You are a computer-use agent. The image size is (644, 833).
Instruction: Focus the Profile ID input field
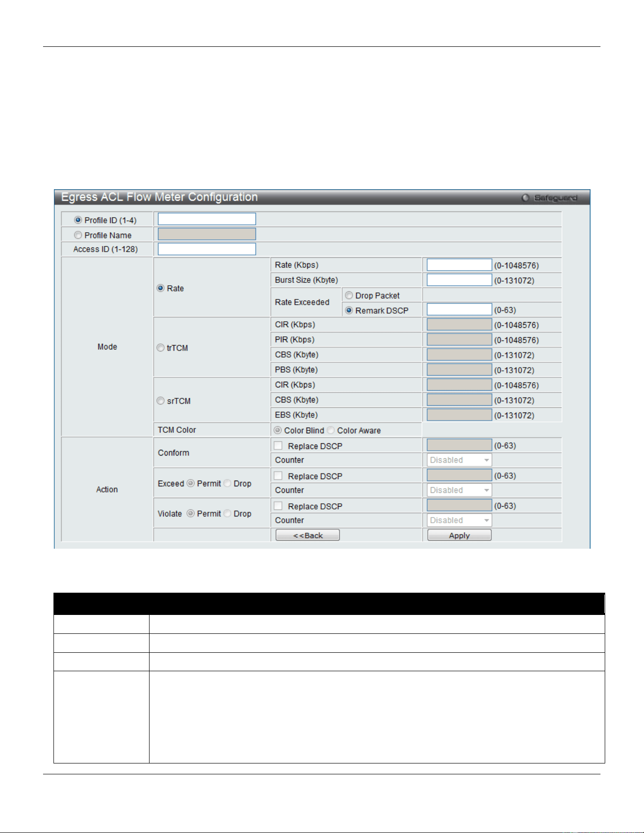207,219
